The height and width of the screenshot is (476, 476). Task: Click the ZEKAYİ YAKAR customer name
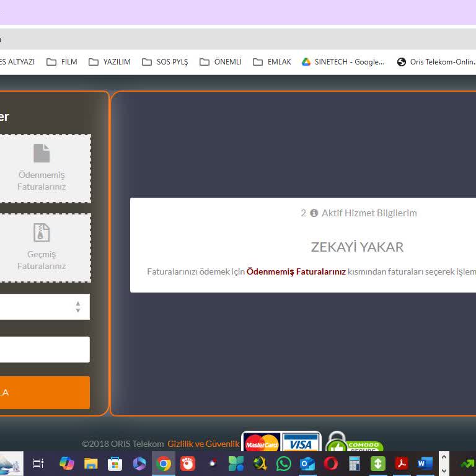click(x=357, y=247)
